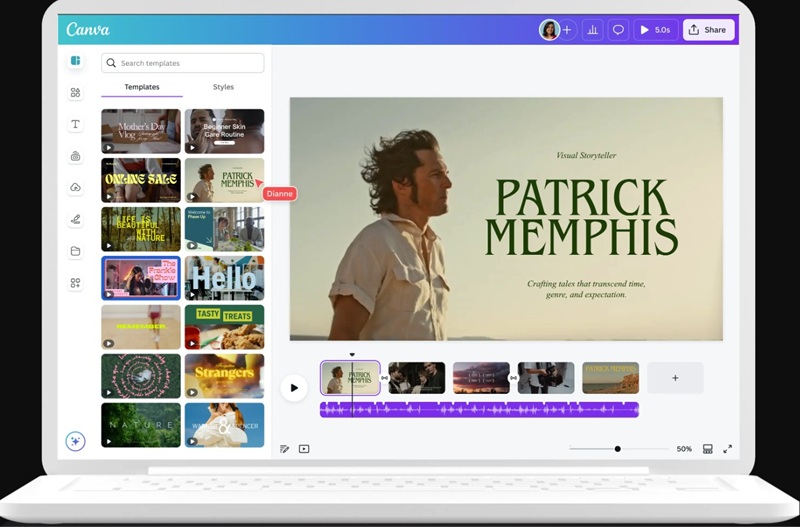Adjust the zoom slider handle
This screenshot has width=800, height=527.
click(x=618, y=449)
